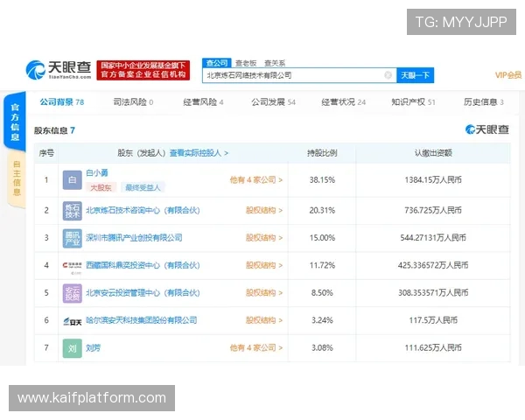The width and height of the screenshot is (525, 420).
Task: Select the 3.08% shareholding cell
Action: pyautogui.click(x=322, y=347)
